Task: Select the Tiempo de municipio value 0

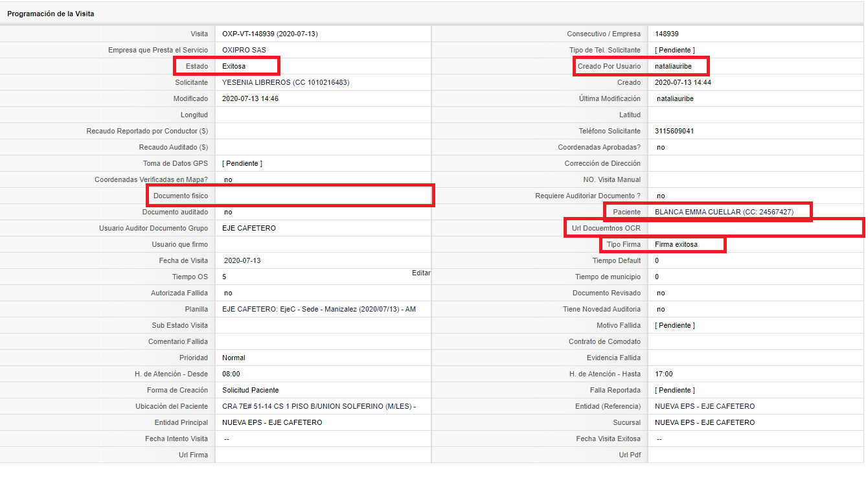Action: click(657, 277)
